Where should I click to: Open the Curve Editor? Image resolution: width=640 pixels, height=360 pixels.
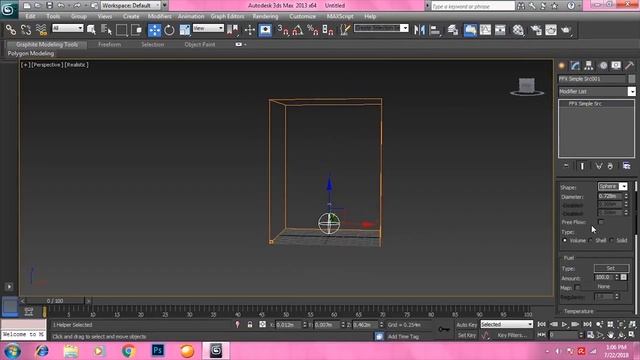pos(485,30)
